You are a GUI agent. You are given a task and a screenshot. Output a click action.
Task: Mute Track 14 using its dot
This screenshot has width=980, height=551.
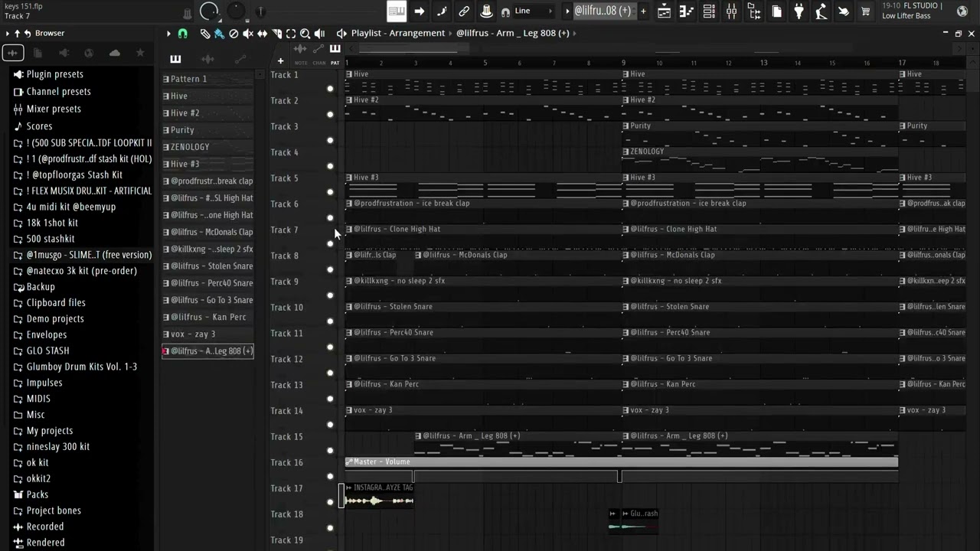pos(330,425)
